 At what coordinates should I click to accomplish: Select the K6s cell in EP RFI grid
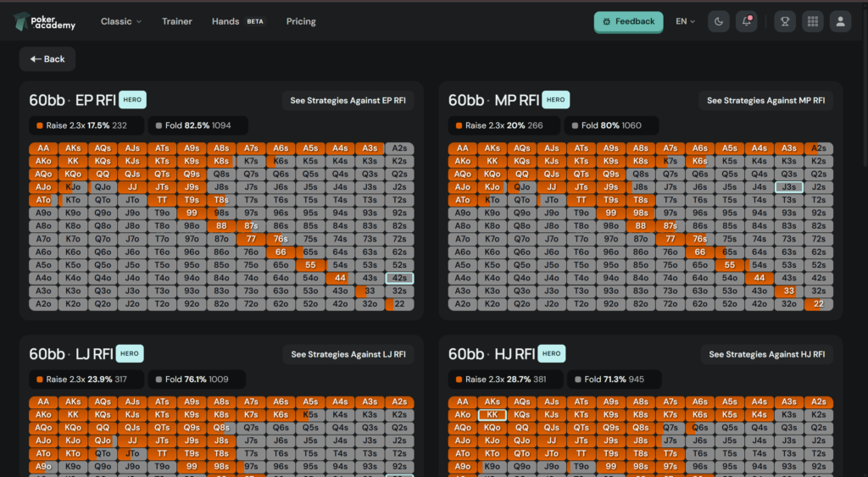[281, 161]
